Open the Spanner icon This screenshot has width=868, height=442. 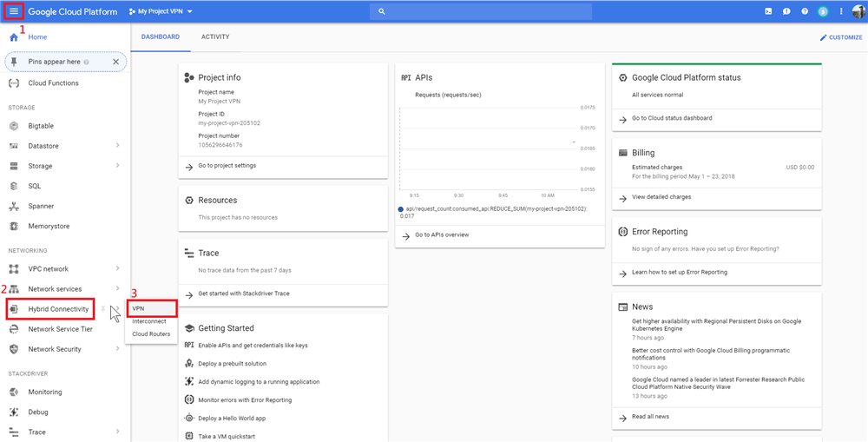click(14, 206)
